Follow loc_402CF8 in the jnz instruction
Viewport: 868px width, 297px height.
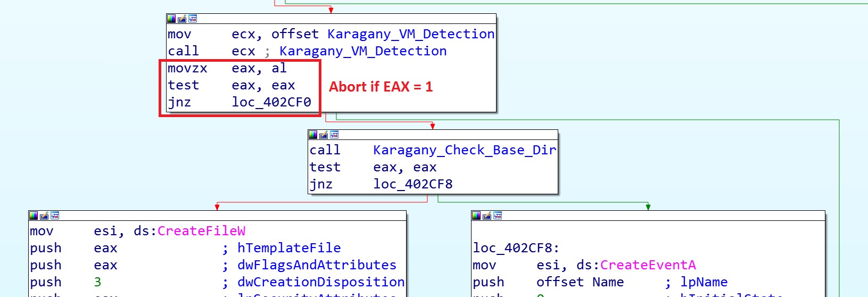[x=413, y=184]
